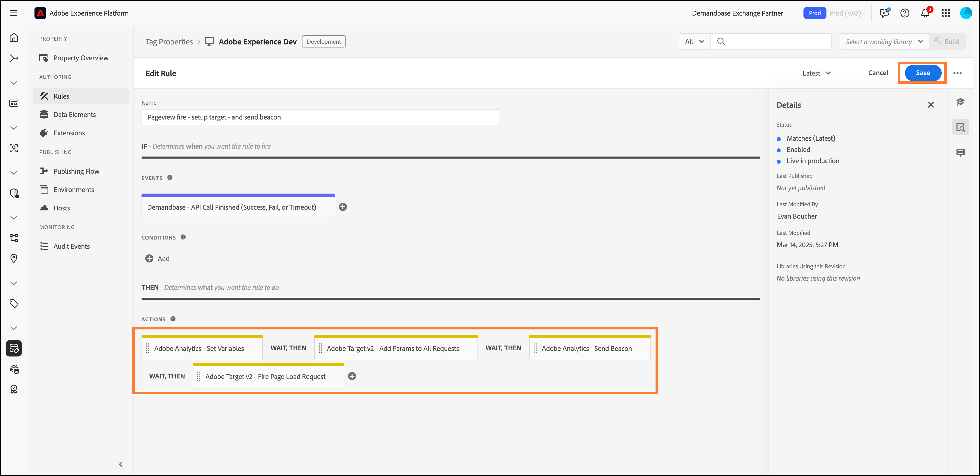The height and width of the screenshot is (476, 980).
Task: Click the Tag Properties breadcrumb link
Action: point(169,42)
